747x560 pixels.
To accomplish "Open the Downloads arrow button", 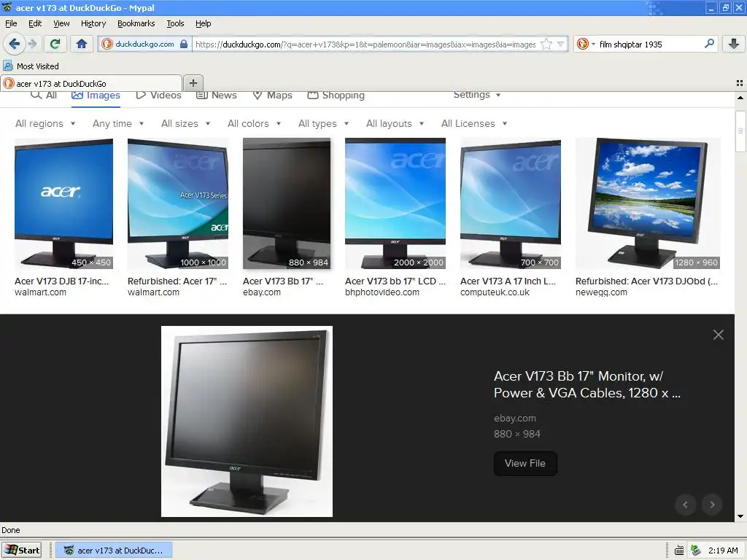I will tap(734, 44).
